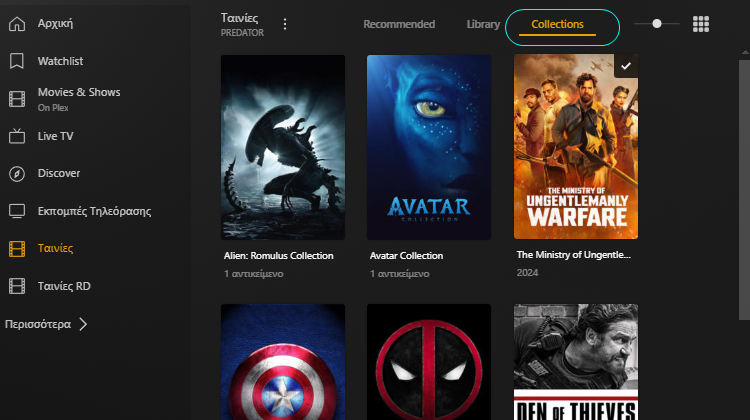Open Live TV from the sidebar

pyautogui.click(x=55, y=136)
